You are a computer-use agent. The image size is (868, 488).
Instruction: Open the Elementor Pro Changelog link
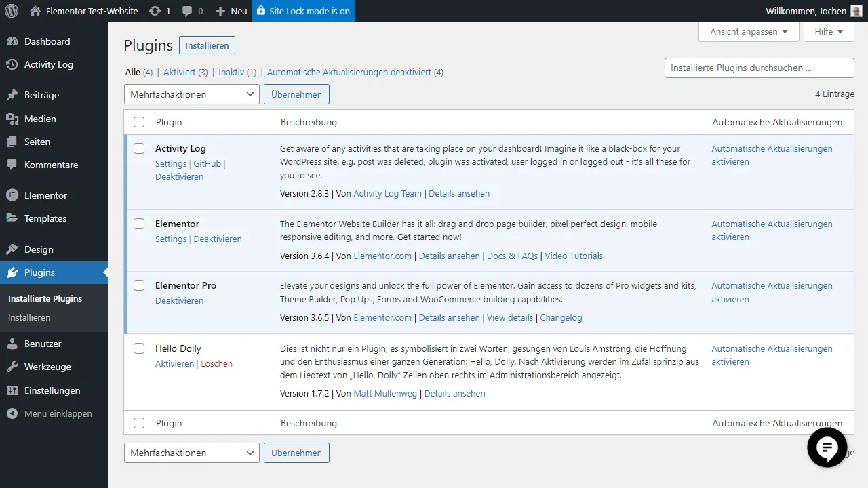pos(561,317)
